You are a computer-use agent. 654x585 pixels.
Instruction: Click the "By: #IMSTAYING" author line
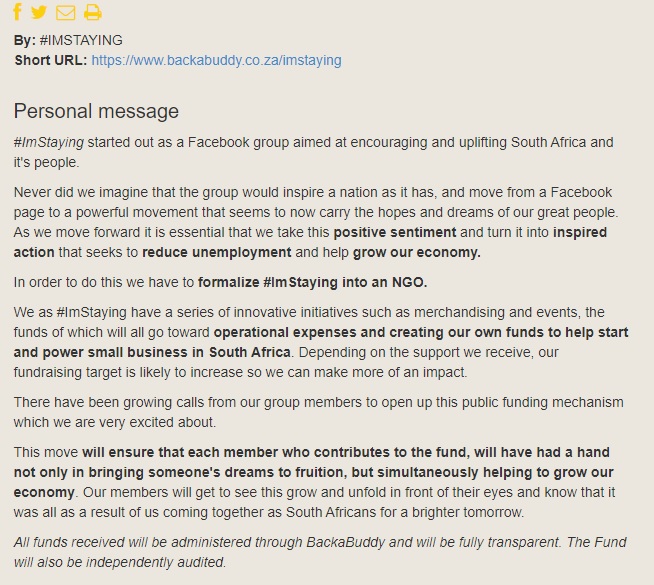pos(68,40)
